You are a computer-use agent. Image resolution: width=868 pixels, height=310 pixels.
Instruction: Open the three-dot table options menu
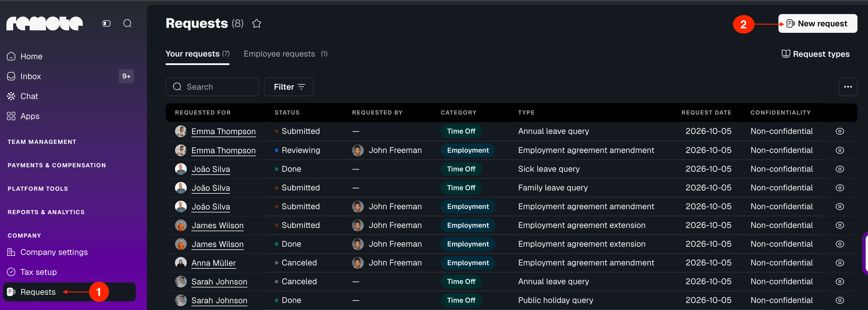pyautogui.click(x=848, y=87)
